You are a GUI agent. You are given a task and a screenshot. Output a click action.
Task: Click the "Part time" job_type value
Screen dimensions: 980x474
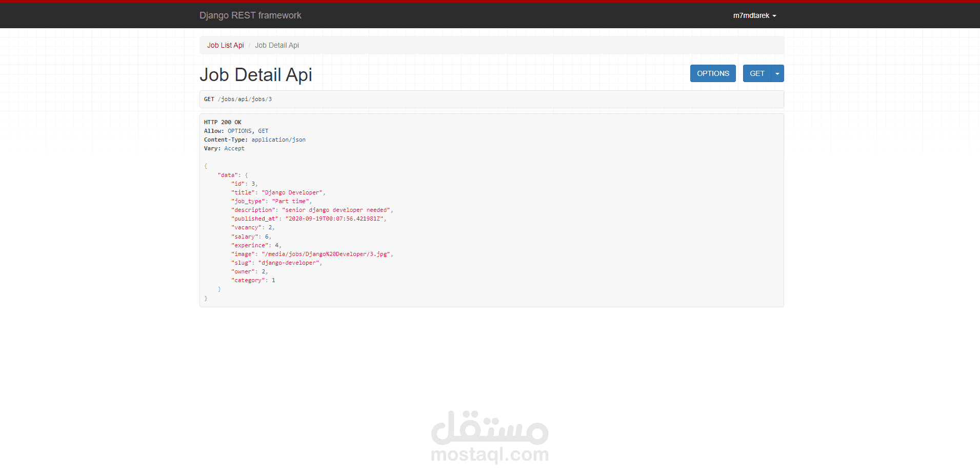coord(291,201)
